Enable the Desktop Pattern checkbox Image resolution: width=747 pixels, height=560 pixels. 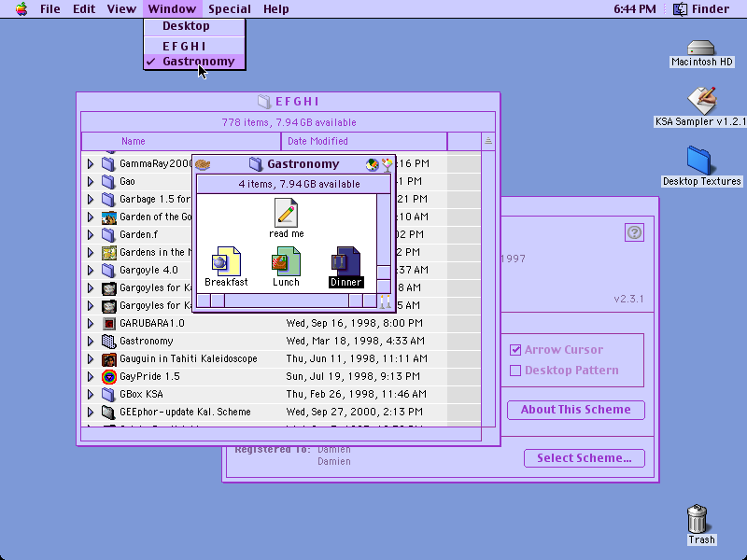point(515,371)
